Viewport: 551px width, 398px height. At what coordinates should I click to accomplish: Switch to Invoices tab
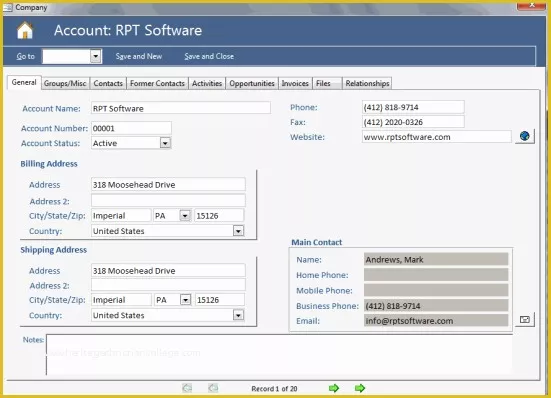(295, 83)
